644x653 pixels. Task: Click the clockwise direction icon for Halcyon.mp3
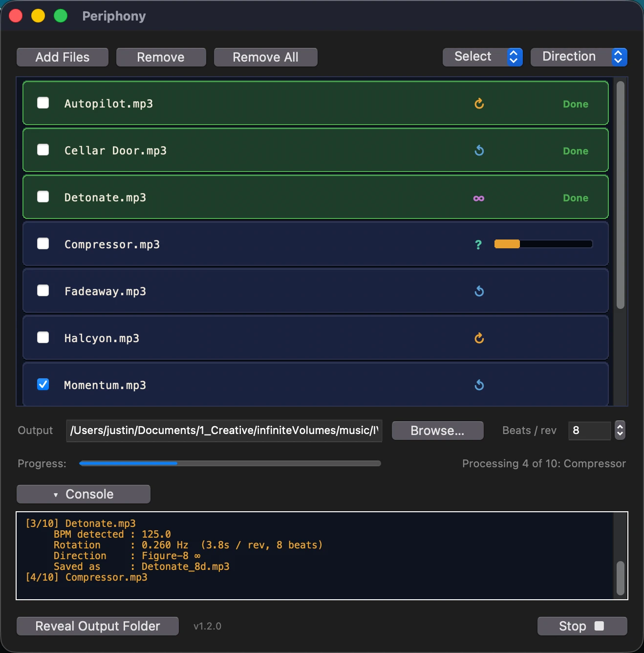479,338
